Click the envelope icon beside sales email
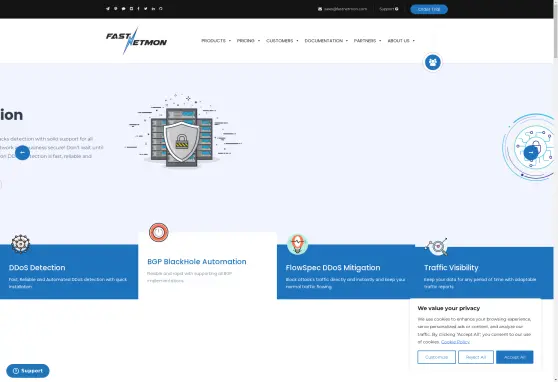Viewport: 558px width, 382px height. 320,9
